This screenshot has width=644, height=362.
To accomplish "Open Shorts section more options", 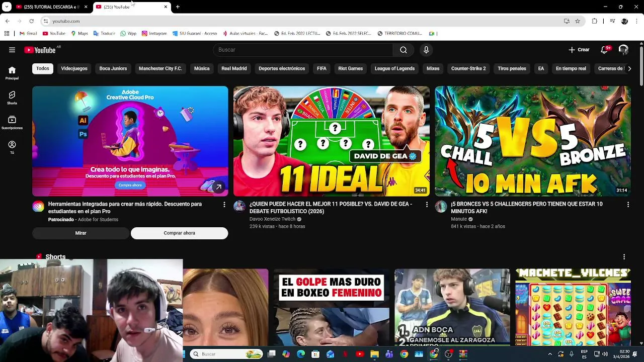I will click(624, 257).
